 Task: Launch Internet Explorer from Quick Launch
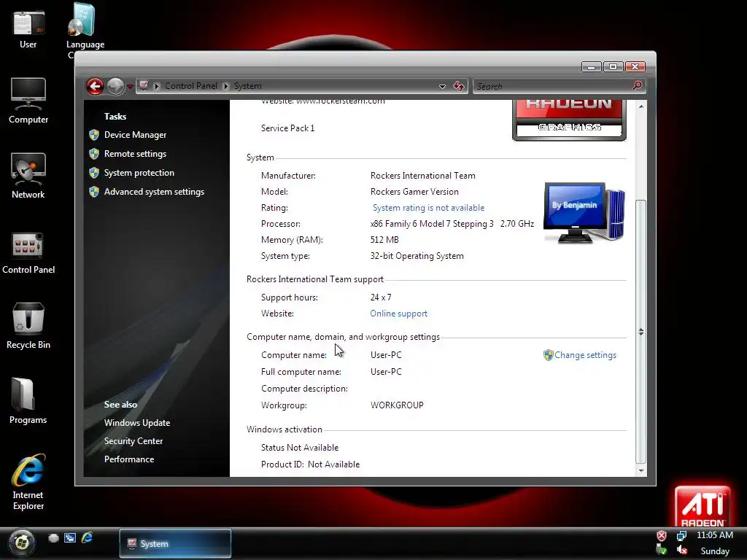click(87, 538)
